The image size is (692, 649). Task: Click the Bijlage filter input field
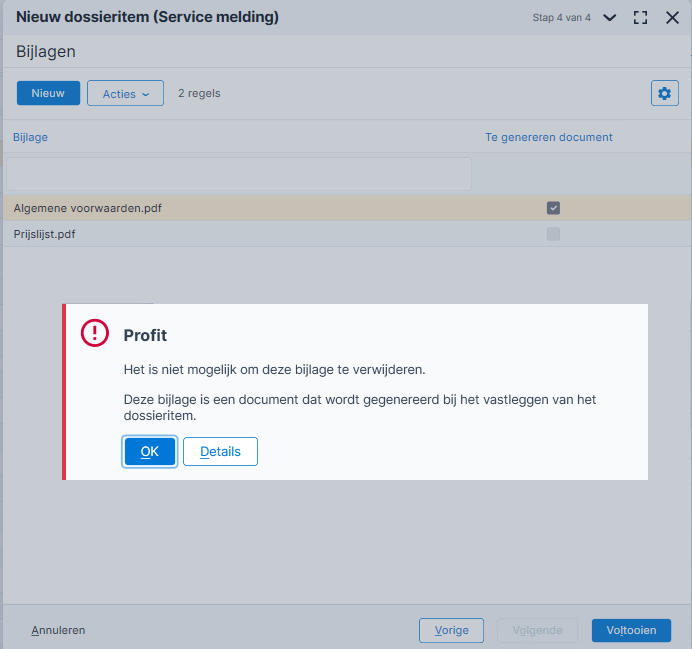(239, 174)
